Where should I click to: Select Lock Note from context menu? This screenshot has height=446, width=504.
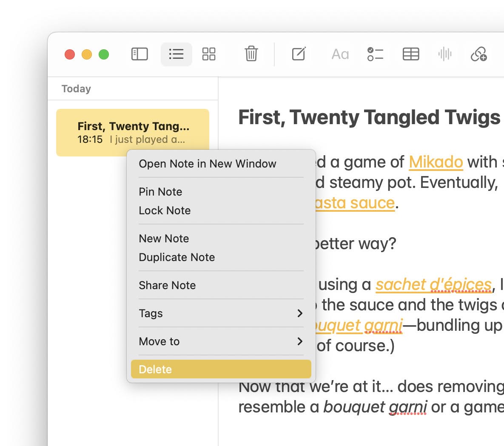point(221,210)
